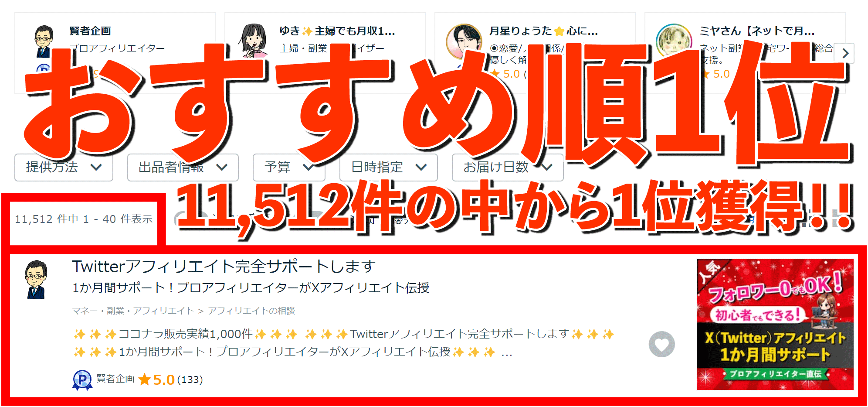Click the heart favorite icon on the listing
The image size is (868, 407).
click(x=661, y=344)
